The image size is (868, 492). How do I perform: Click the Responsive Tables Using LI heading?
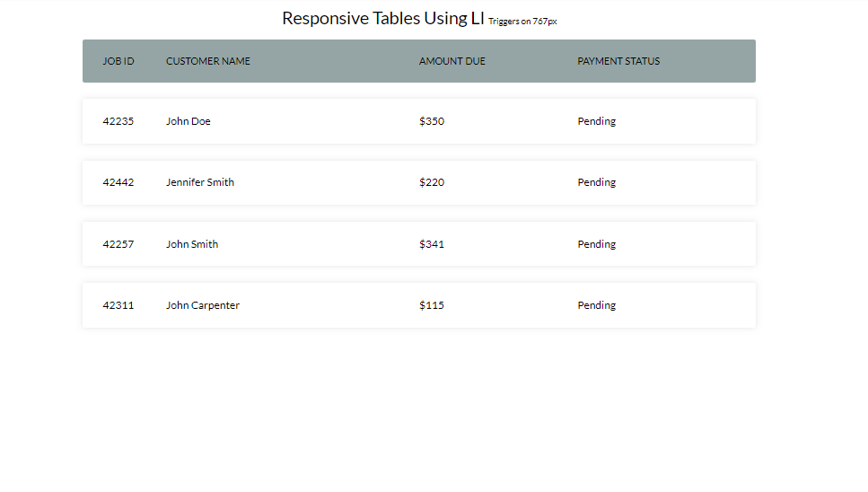coord(383,18)
